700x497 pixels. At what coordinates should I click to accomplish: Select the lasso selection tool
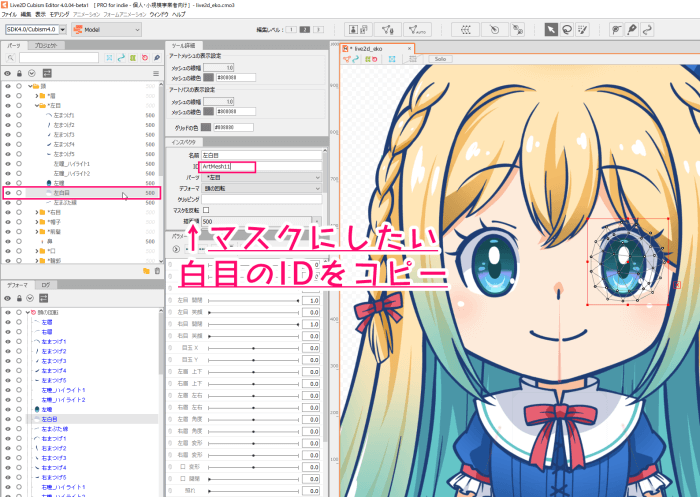567,29
